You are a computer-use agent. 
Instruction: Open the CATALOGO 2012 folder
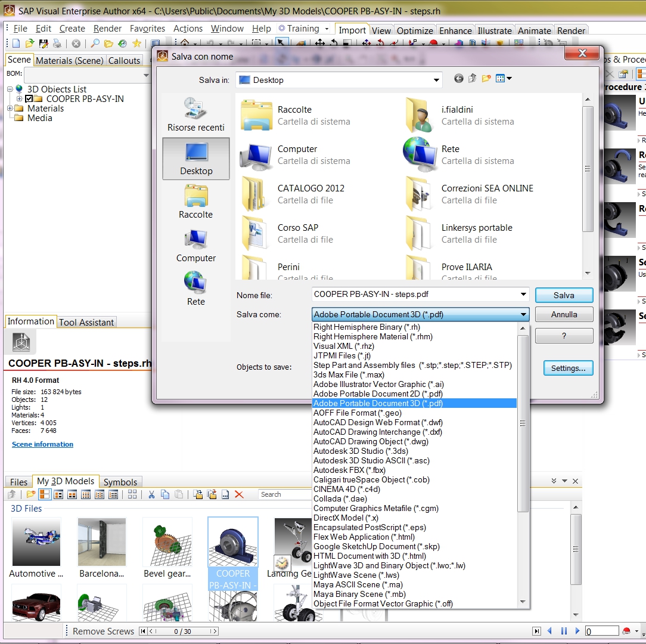pos(293,194)
